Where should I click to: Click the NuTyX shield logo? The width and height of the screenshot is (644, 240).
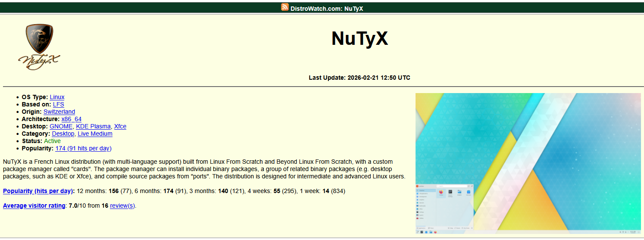pos(39,47)
